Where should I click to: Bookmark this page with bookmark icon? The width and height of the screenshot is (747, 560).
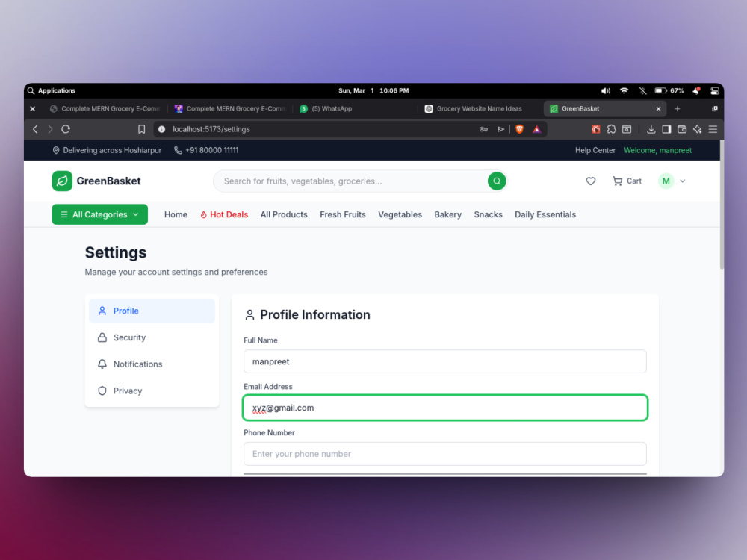(x=141, y=129)
